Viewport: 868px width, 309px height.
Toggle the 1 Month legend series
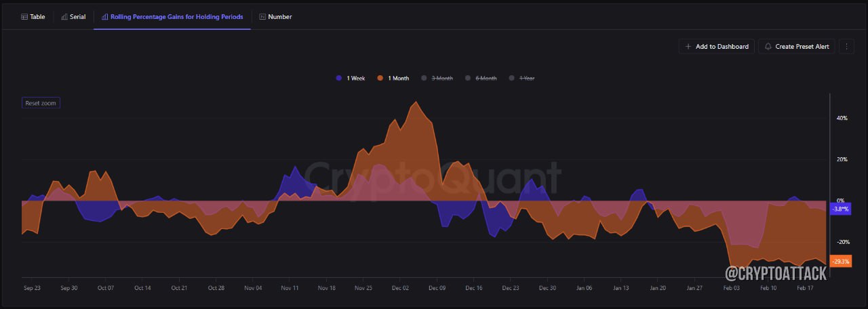pos(393,79)
